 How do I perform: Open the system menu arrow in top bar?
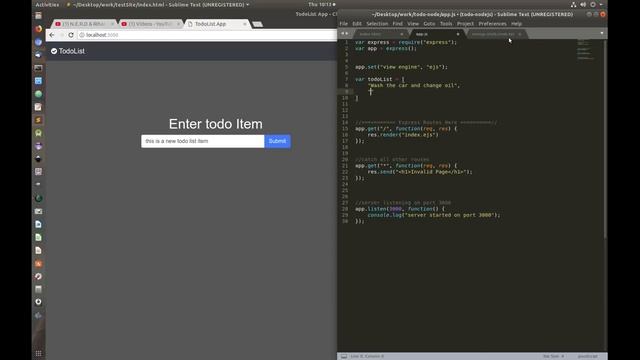coord(601,4)
